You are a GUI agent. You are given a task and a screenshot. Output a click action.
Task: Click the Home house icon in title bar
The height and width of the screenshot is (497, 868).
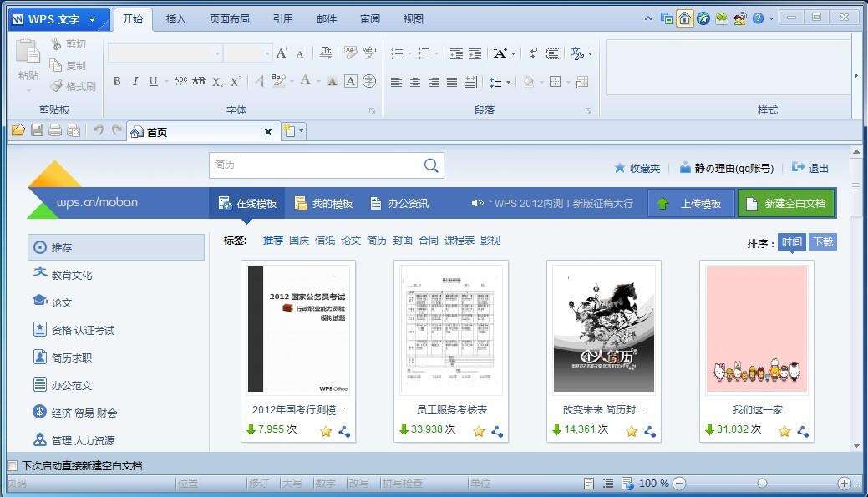(x=685, y=18)
